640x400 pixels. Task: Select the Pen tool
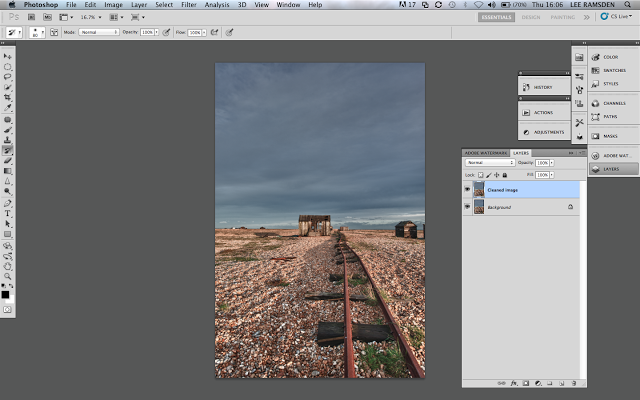[7, 203]
